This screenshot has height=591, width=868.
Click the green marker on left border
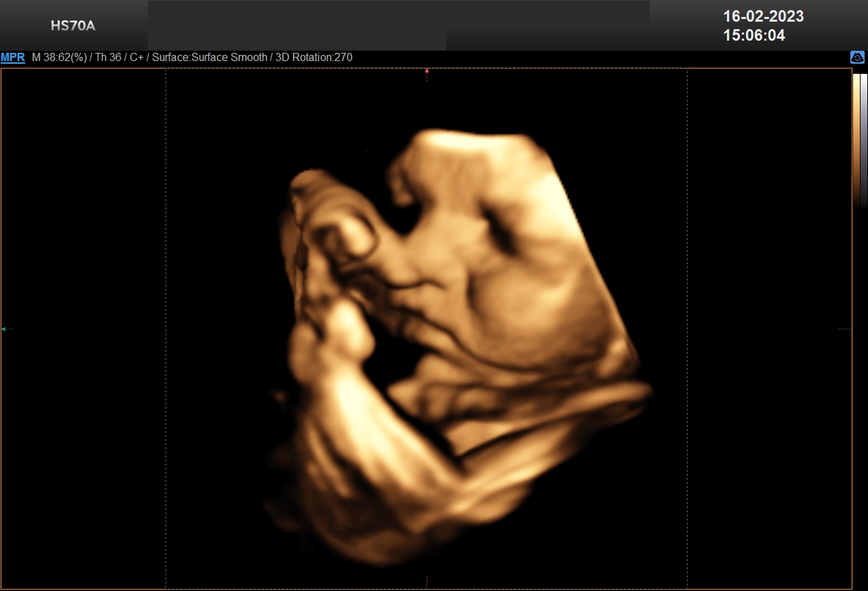[3, 329]
